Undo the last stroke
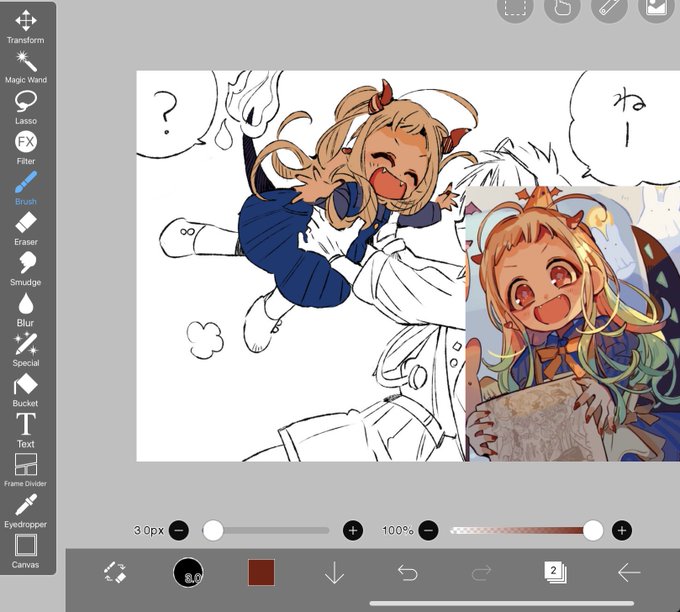The height and width of the screenshot is (612, 680). (408, 573)
